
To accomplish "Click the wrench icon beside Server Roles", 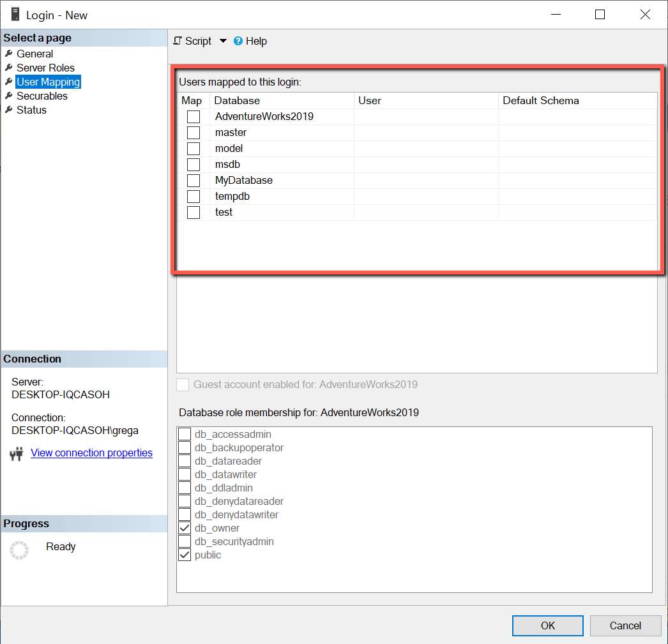I will [x=9, y=68].
